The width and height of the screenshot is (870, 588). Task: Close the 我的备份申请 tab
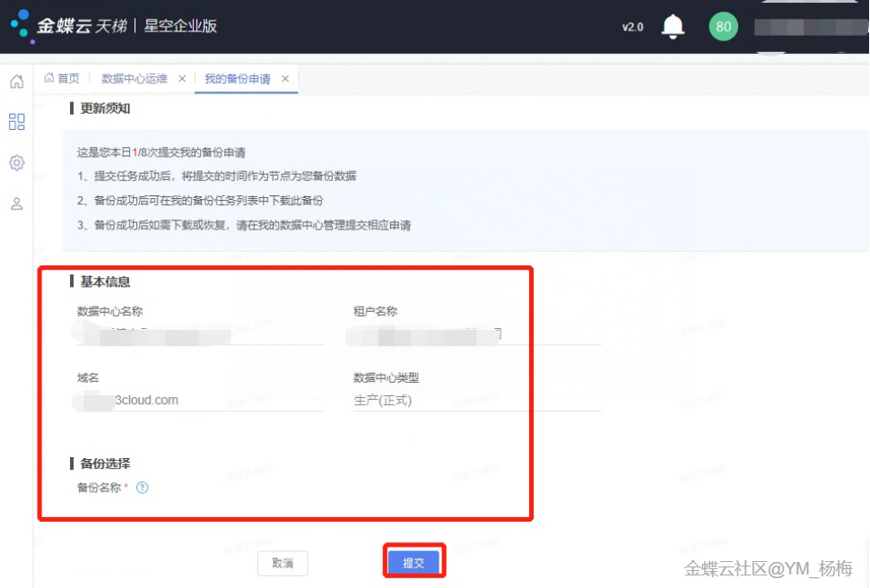pyautogui.click(x=285, y=79)
